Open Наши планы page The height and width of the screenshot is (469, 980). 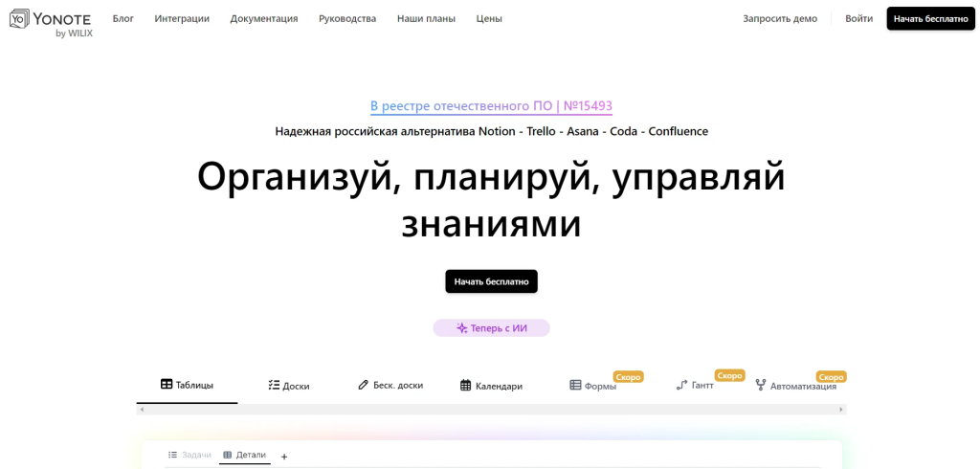pos(426,19)
